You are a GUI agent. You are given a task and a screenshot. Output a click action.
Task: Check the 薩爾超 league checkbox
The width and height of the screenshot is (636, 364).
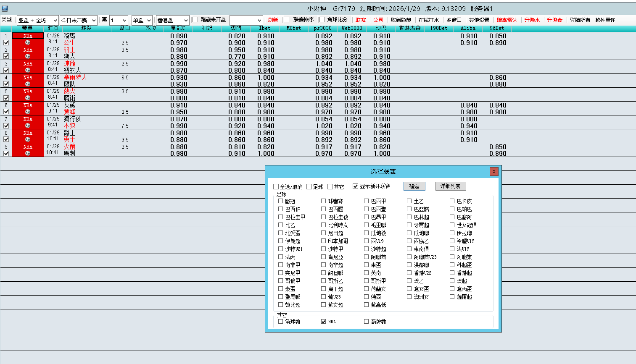click(452, 297)
